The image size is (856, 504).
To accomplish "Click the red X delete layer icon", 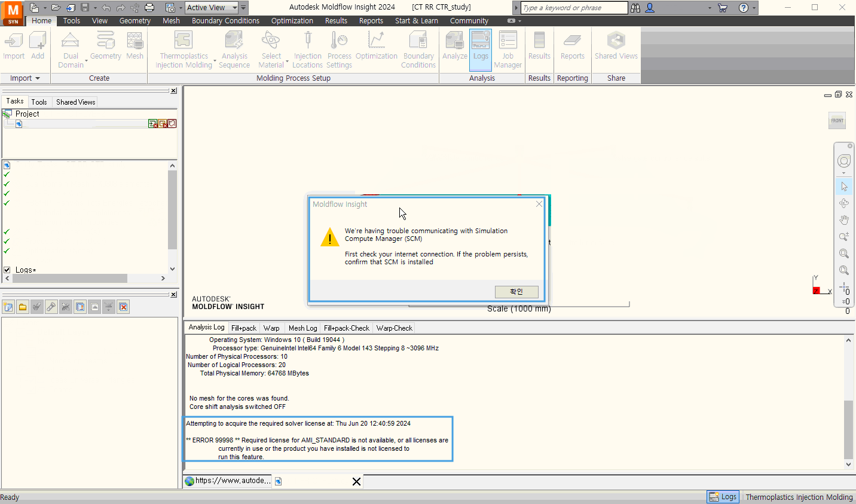I will tap(123, 307).
